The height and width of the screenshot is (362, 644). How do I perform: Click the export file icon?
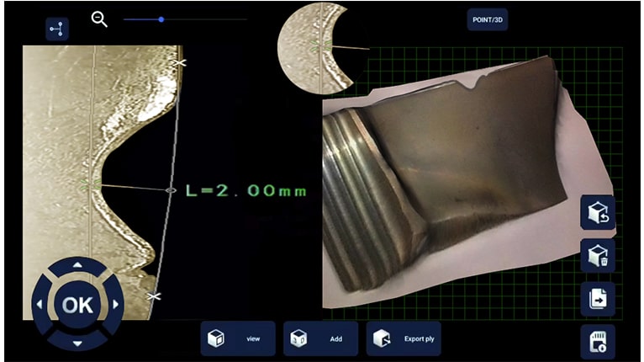click(x=597, y=299)
